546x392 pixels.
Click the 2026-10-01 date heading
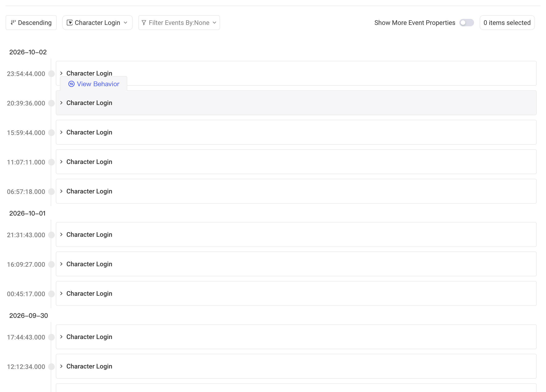click(x=27, y=213)
